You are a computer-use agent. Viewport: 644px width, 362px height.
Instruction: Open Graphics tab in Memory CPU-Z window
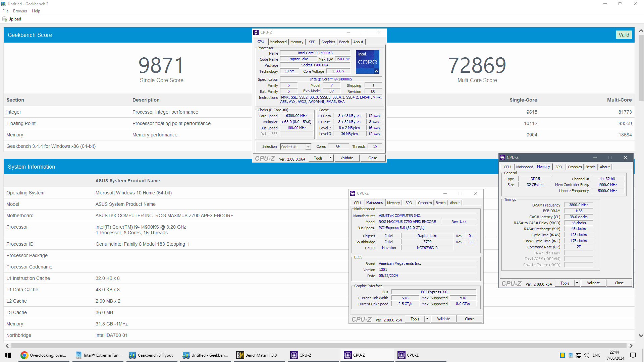pyautogui.click(x=575, y=167)
